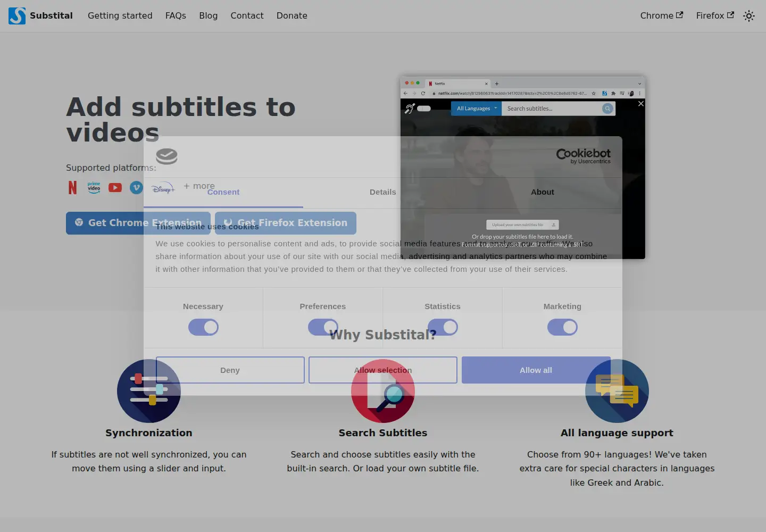This screenshot has width=766, height=532.
Task: Follow the Chrome external link
Action: pos(662,16)
